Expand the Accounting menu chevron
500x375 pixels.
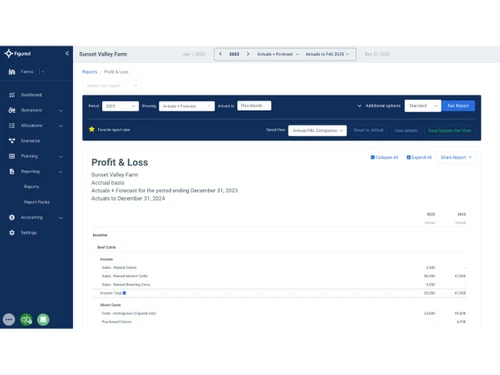pyautogui.click(x=61, y=218)
